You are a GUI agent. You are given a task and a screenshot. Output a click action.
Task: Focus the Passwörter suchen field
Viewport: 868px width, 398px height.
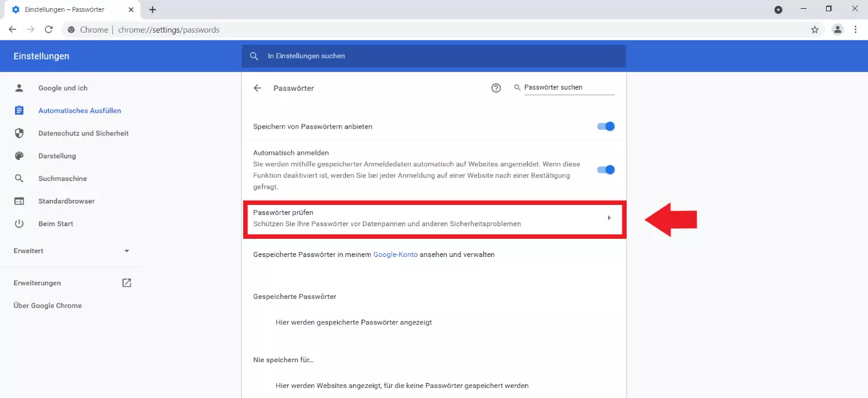tap(569, 88)
